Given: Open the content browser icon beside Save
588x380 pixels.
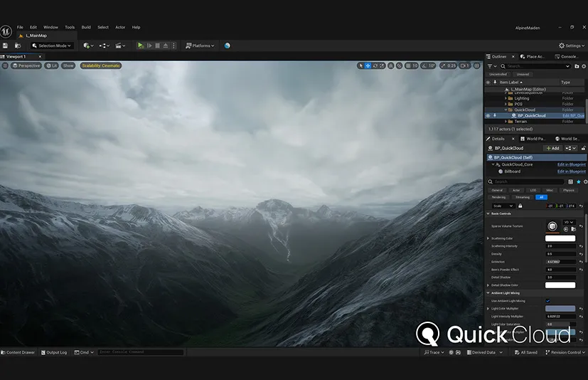Looking at the screenshot, I should pyautogui.click(x=18, y=46).
